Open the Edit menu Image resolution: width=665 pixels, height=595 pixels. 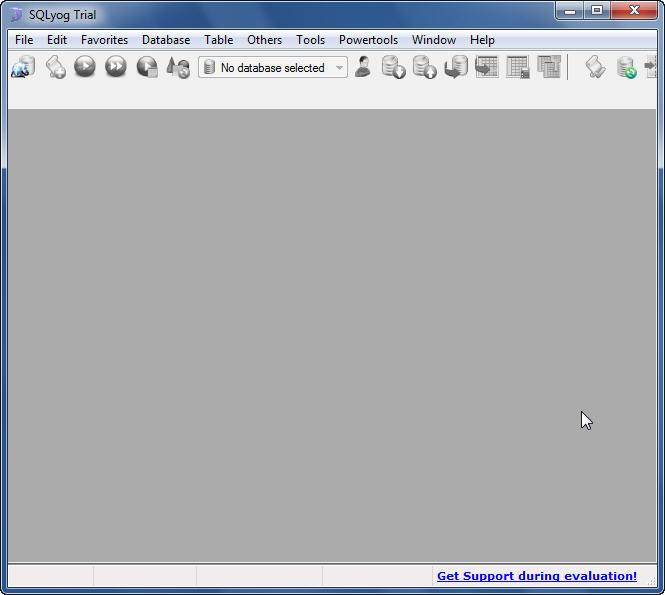57,40
